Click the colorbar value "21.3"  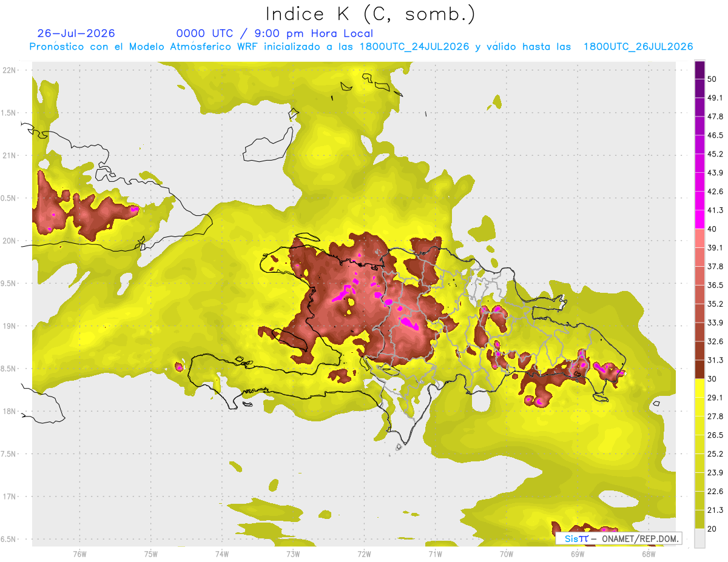point(715,510)
